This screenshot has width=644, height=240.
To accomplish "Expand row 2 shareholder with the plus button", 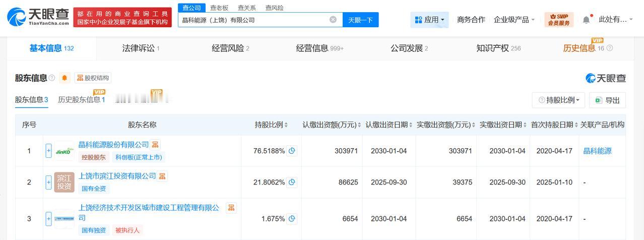I will [49, 182].
